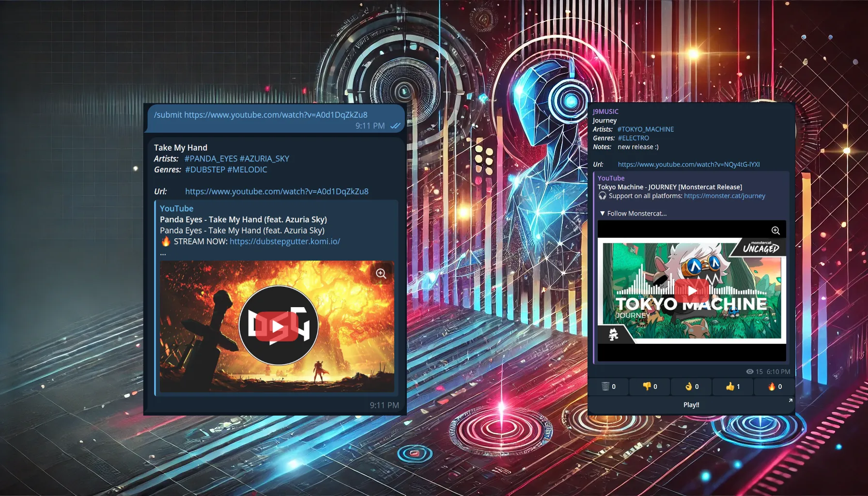This screenshot has width=868, height=496.
Task: Click the read double-checkmark on /submit message
Action: tap(395, 126)
